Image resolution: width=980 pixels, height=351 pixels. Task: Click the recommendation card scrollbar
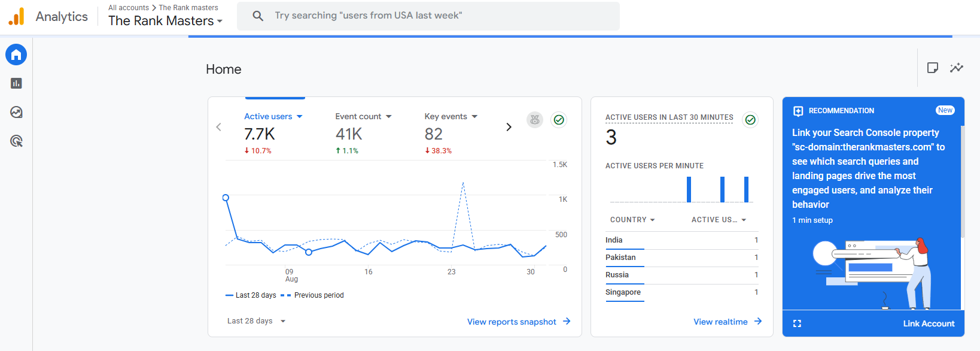[x=963, y=181]
